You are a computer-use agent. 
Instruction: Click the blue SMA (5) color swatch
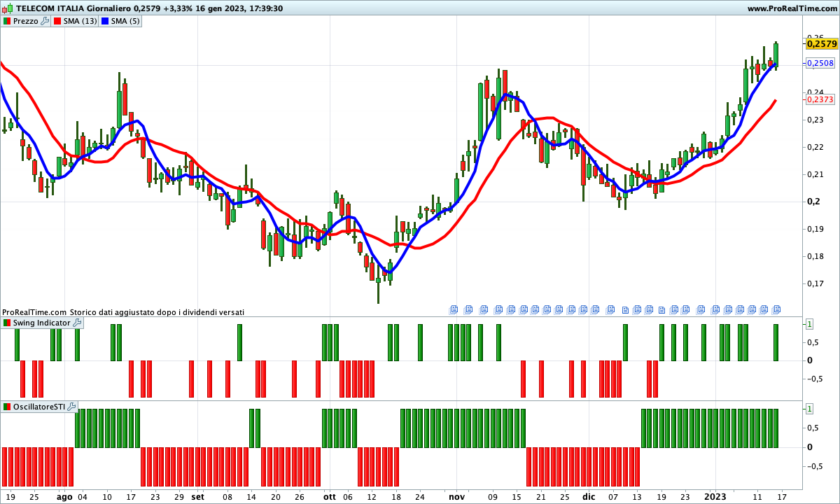point(105,21)
